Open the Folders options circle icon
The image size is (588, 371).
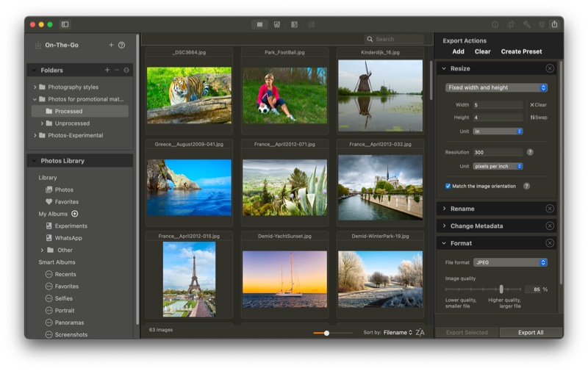point(126,70)
